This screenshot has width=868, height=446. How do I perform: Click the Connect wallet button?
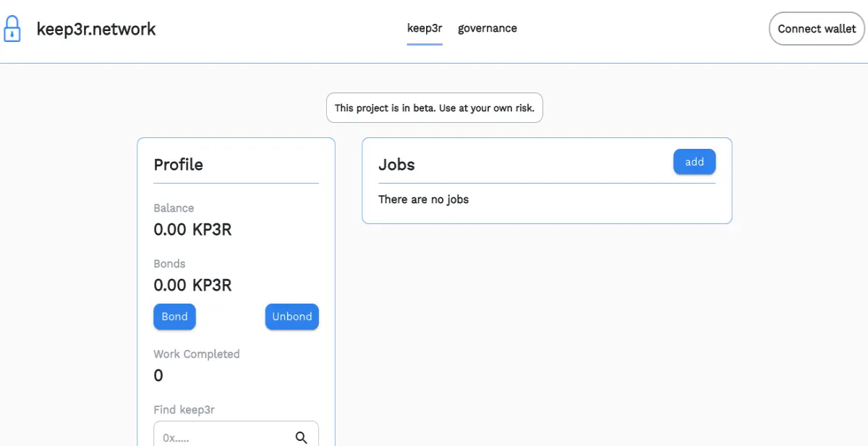click(x=817, y=29)
